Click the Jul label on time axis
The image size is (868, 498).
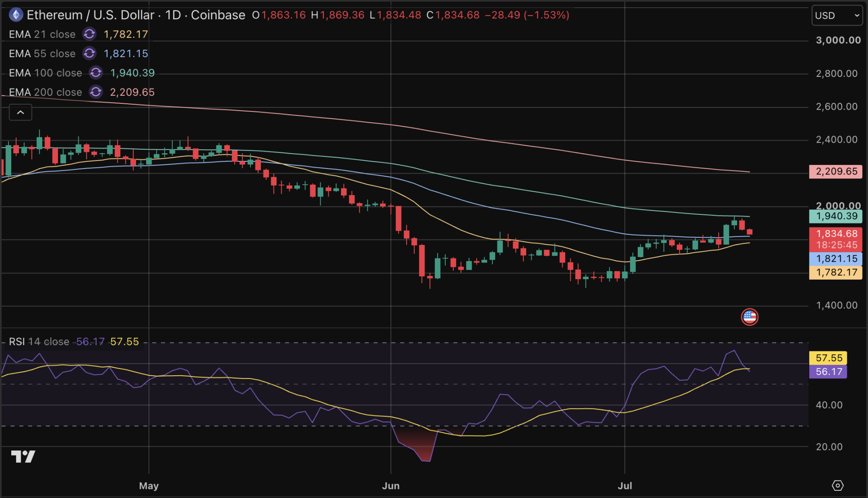coord(625,486)
